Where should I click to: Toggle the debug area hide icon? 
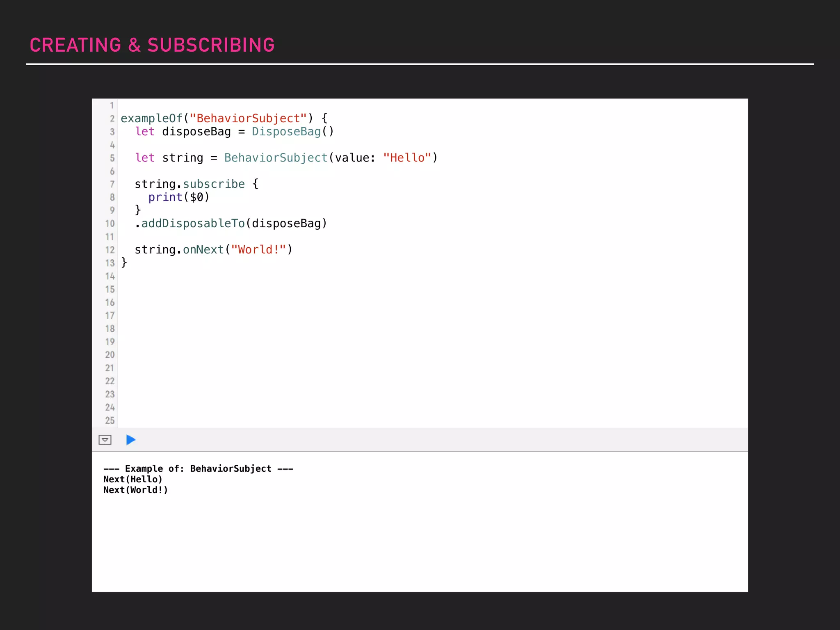(105, 440)
